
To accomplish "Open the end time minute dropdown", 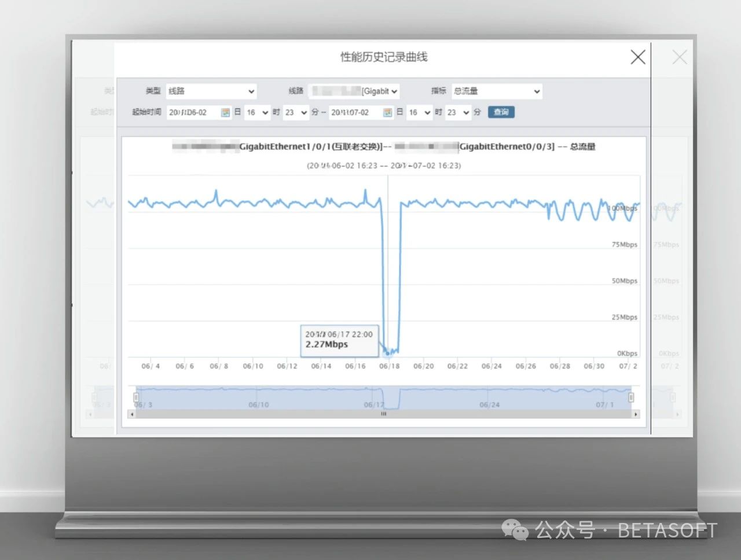I will (457, 113).
